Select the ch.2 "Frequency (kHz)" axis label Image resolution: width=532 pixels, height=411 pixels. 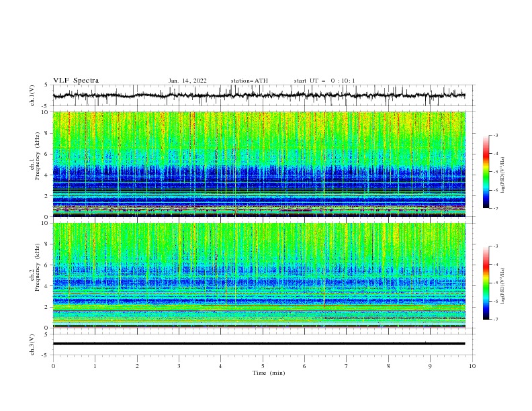[37, 267]
